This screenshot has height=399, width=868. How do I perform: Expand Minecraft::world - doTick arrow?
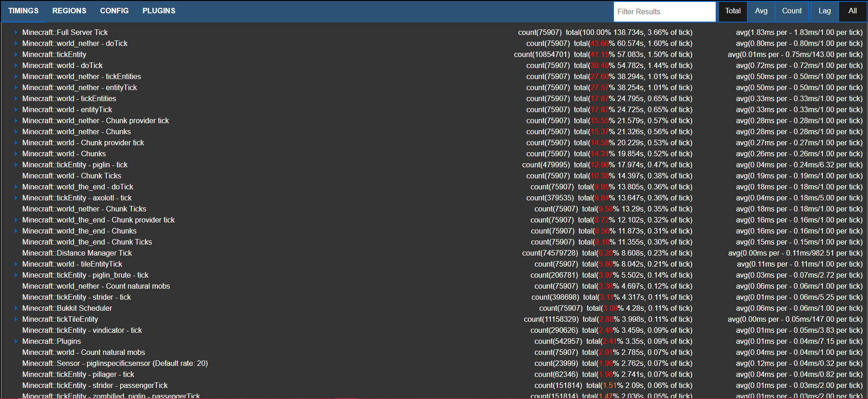16,66
